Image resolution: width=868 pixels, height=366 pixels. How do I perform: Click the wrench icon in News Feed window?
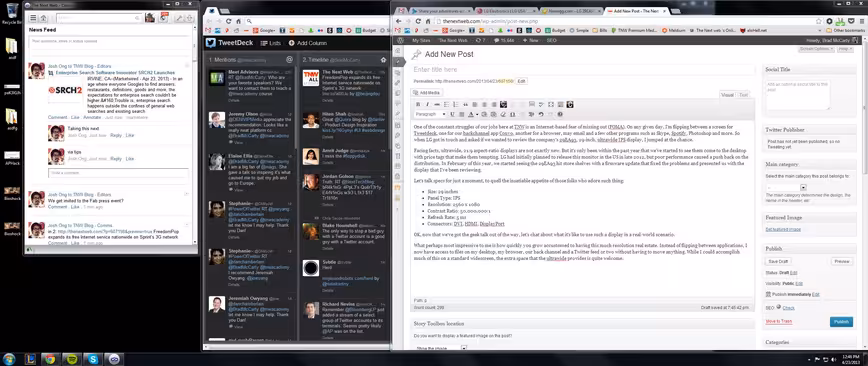tap(179, 18)
